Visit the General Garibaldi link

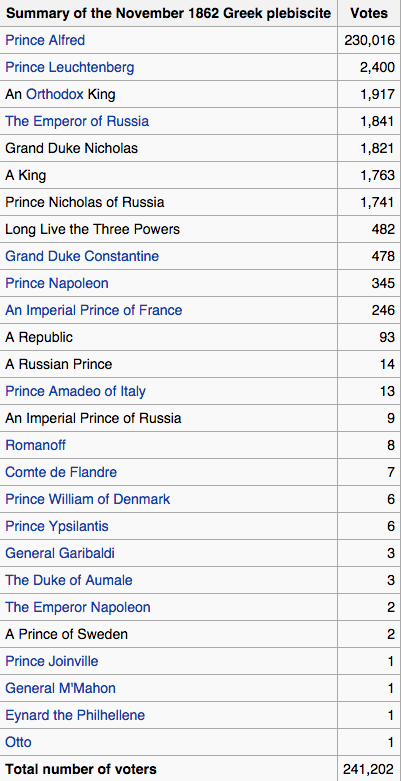coord(60,553)
